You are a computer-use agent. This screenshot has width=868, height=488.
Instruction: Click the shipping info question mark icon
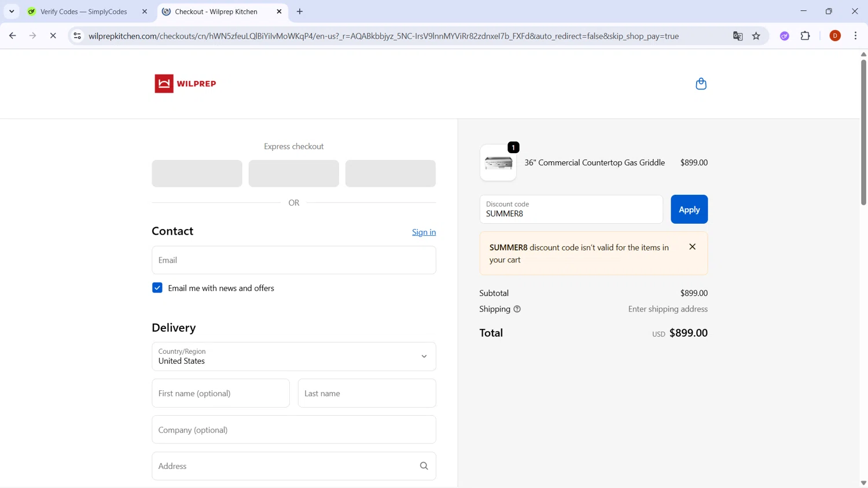coord(517,309)
